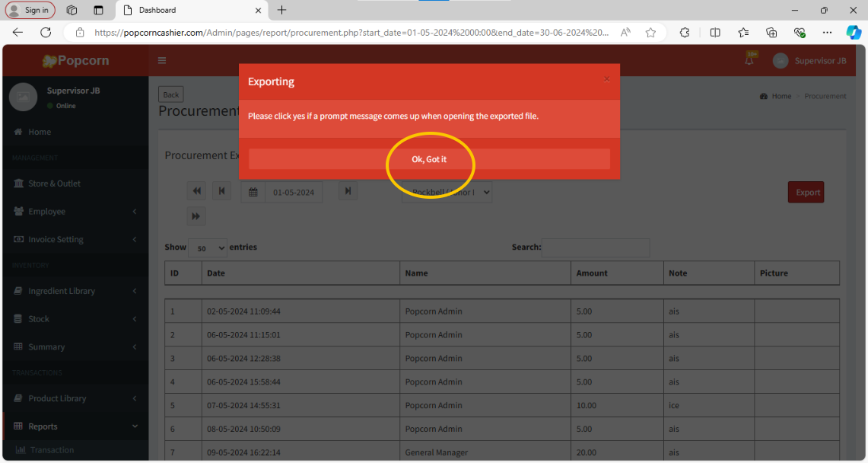
Task: Close the Exporting dialog with X
Action: pyautogui.click(x=607, y=79)
